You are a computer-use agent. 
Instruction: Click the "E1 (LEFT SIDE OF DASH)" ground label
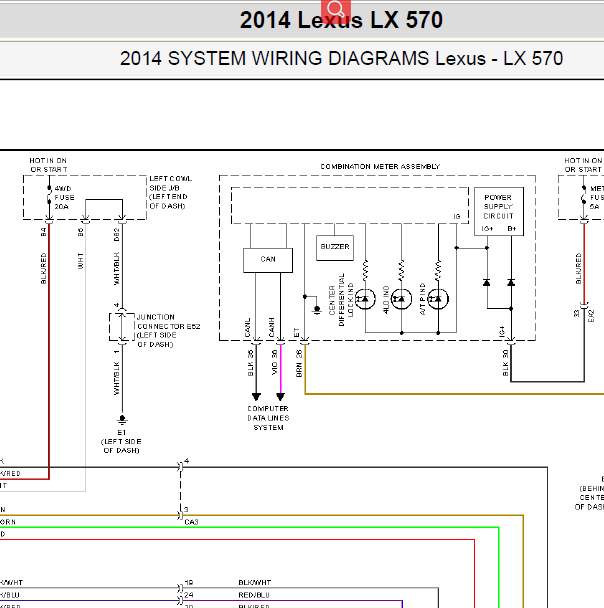coord(121,441)
